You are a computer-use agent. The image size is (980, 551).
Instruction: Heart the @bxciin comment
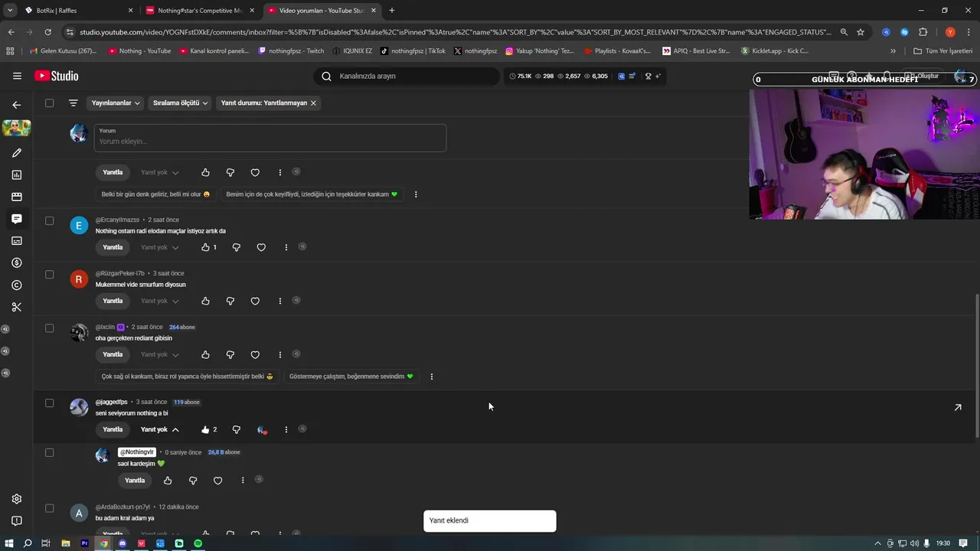click(x=255, y=354)
